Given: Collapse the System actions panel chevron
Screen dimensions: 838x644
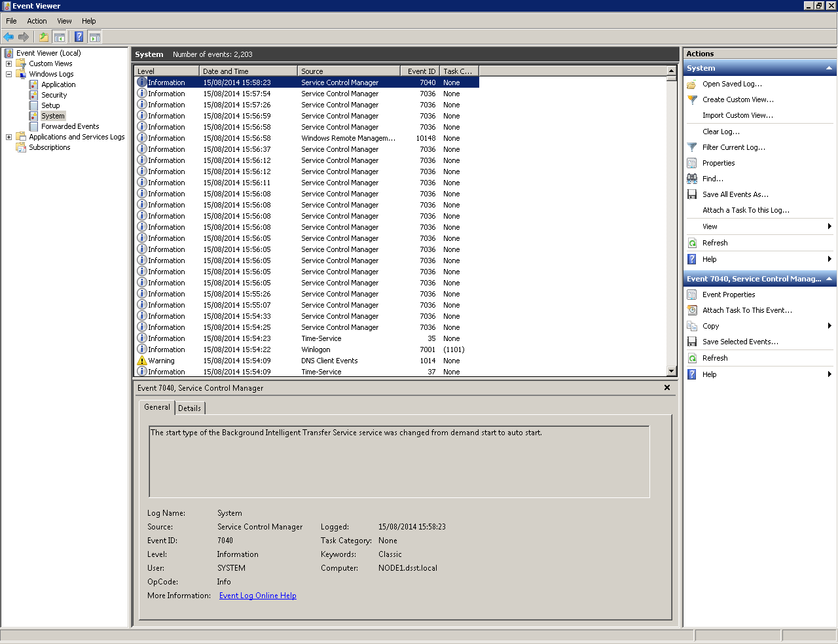Looking at the screenshot, I should tap(828, 67).
